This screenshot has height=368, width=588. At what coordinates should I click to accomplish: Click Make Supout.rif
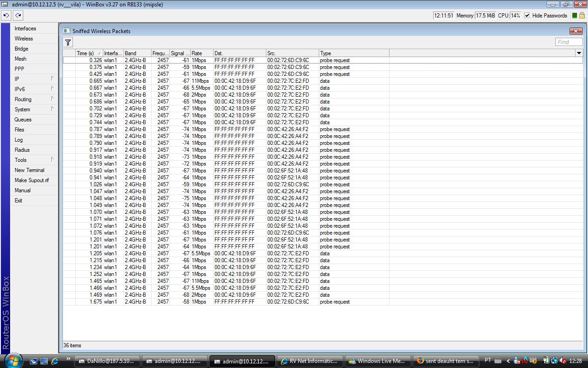(x=34, y=180)
